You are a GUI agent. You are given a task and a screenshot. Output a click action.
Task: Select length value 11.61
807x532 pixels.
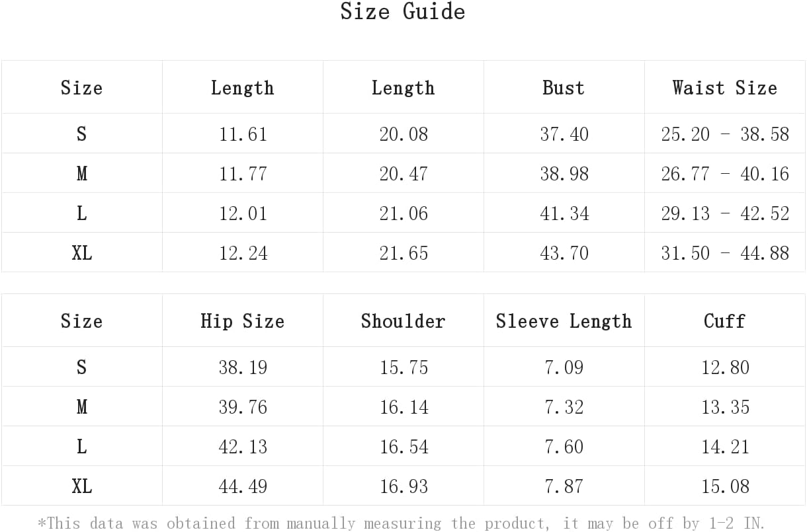(243, 134)
